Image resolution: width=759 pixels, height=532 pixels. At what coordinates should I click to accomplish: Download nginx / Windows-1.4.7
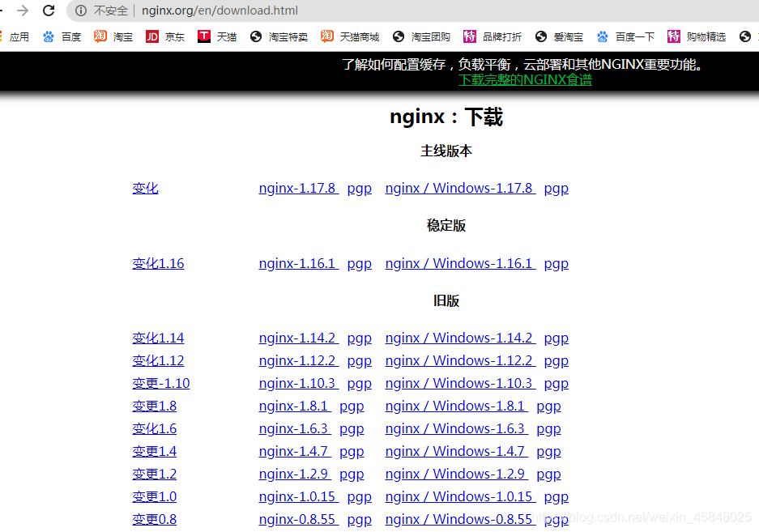pos(456,452)
